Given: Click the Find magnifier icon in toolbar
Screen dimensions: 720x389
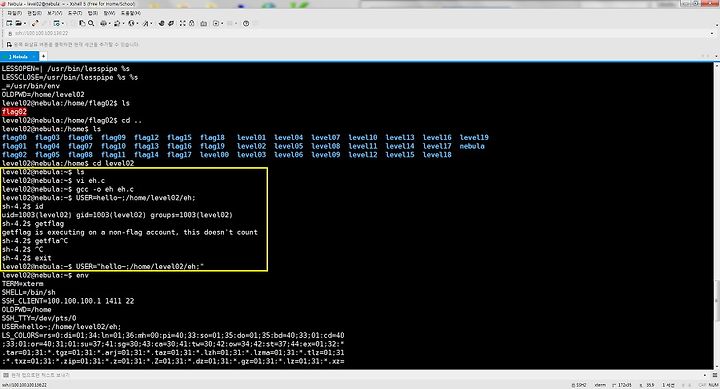Looking at the screenshot, I should [91, 23].
